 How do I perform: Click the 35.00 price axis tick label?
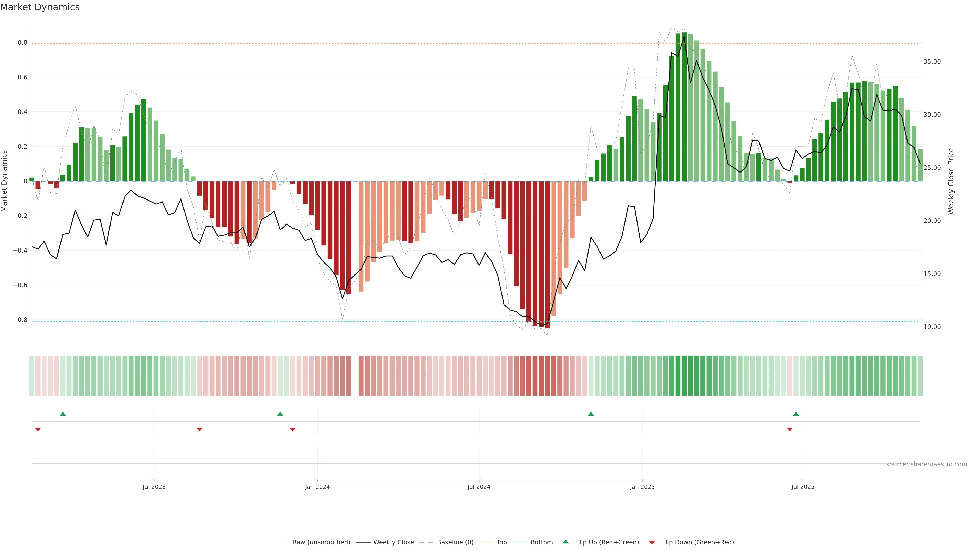(932, 61)
